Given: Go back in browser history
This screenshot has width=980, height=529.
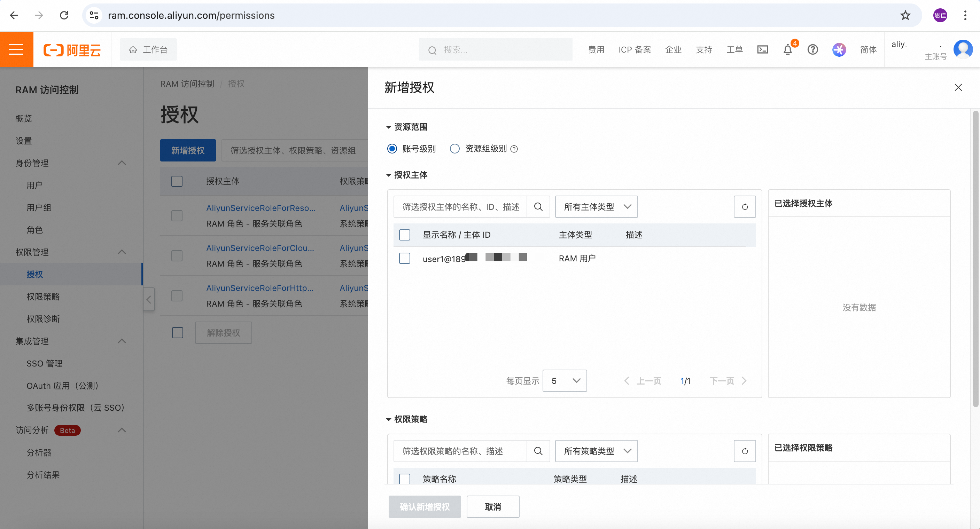Looking at the screenshot, I should pos(14,15).
